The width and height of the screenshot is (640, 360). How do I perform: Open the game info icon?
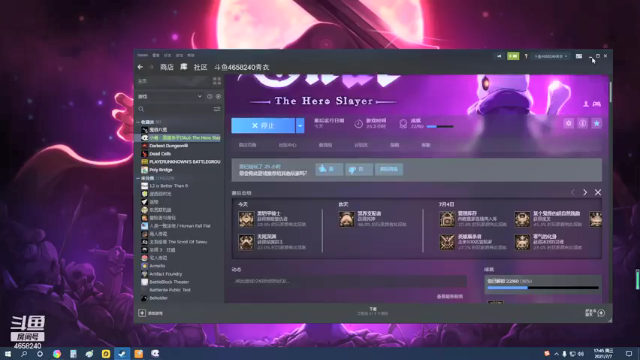tap(582, 123)
